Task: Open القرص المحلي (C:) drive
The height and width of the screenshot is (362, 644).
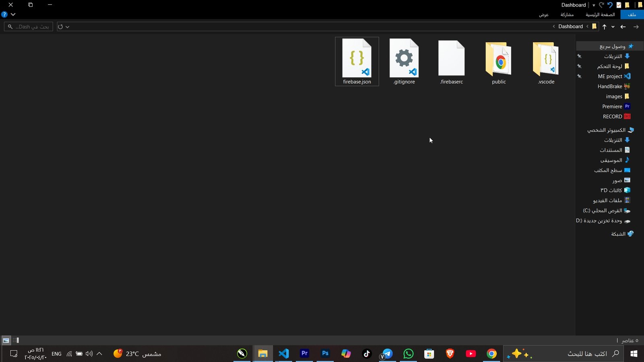Action: [x=607, y=210]
